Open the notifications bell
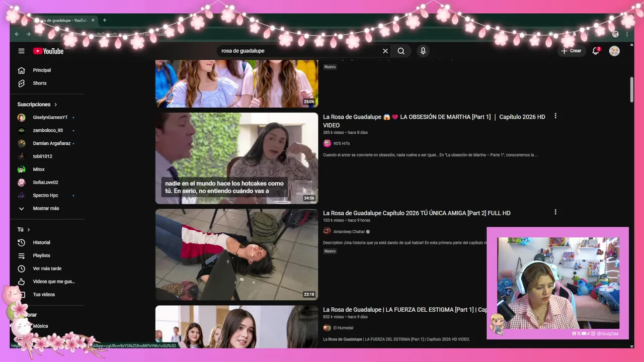The height and width of the screenshot is (362, 644). pyautogui.click(x=596, y=51)
